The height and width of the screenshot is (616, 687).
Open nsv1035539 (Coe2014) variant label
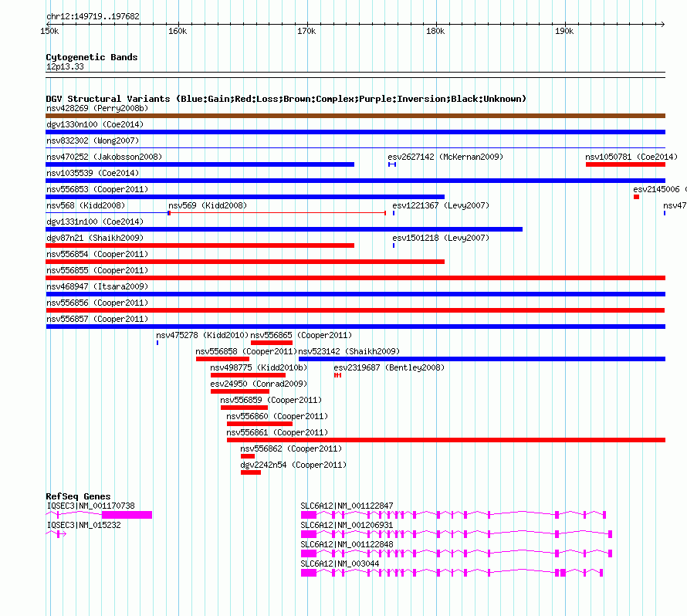tap(93, 173)
